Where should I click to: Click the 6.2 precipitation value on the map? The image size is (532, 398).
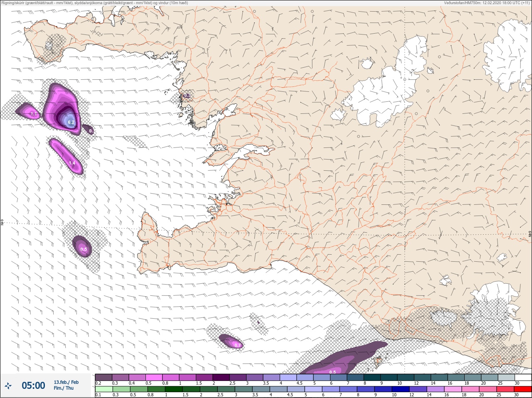coord(71,123)
